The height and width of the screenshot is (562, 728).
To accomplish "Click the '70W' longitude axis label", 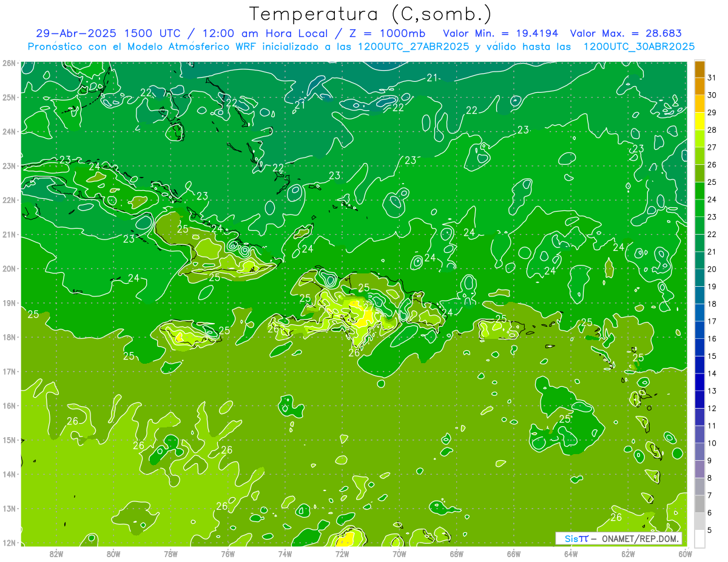I will 399,554.
